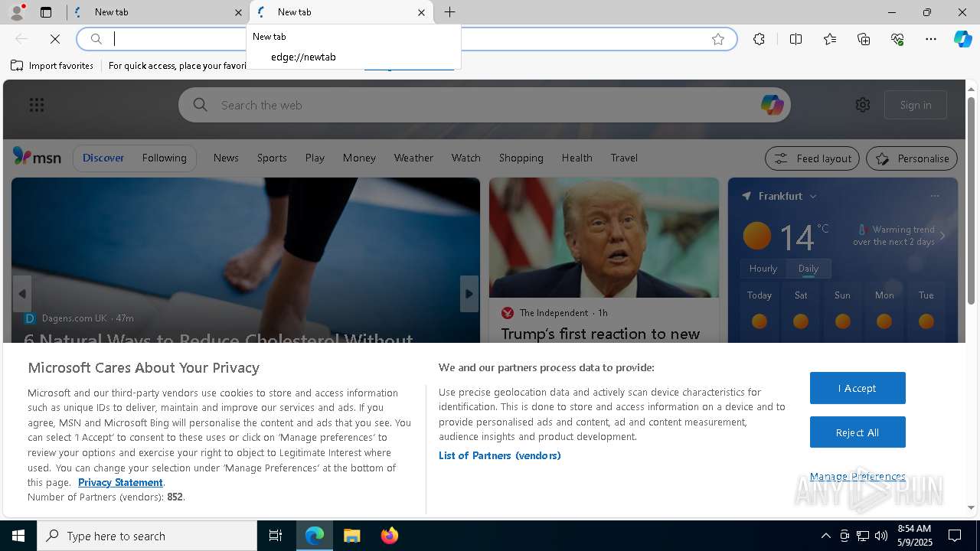Open the Collections icon
Screen dimensions: 980x551
864,39
